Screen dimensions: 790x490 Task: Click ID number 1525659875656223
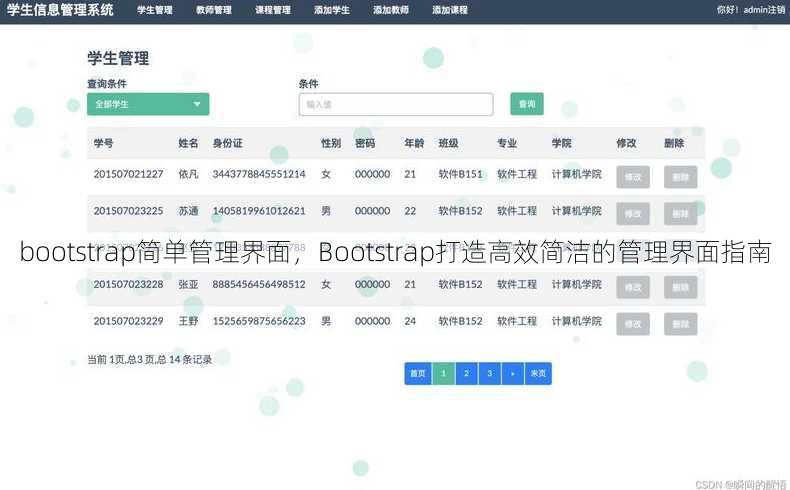tap(259, 321)
